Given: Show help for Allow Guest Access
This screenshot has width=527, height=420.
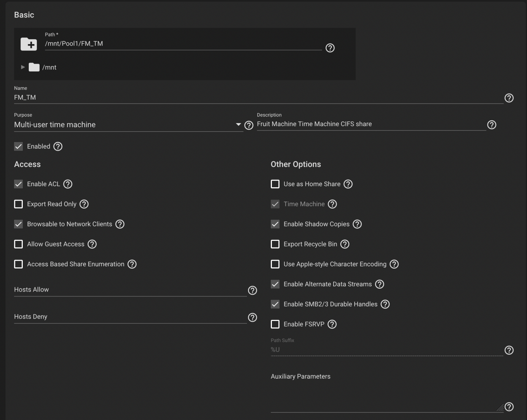Looking at the screenshot, I should [92, 244].
